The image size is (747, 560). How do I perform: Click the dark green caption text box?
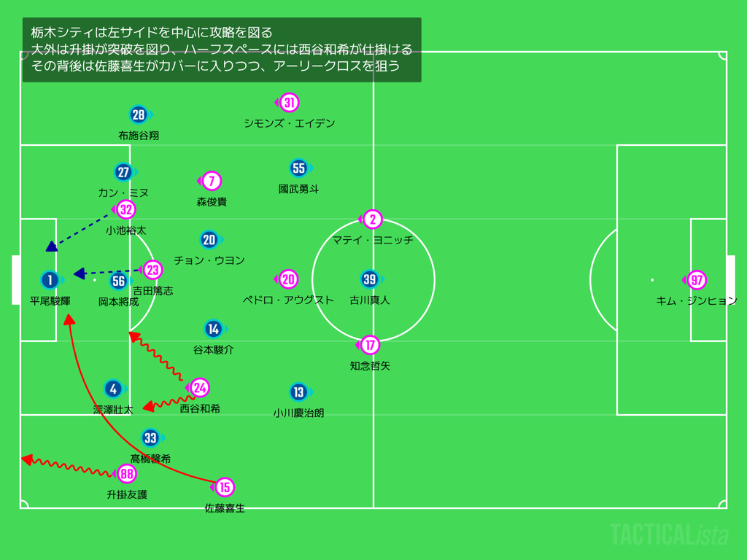point(222,50)
